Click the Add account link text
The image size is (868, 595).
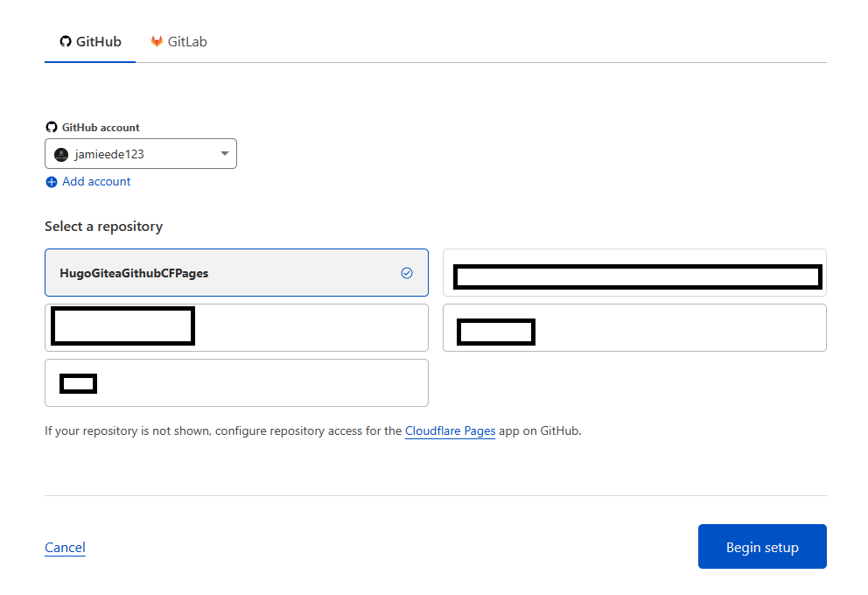tap(96, 182)
